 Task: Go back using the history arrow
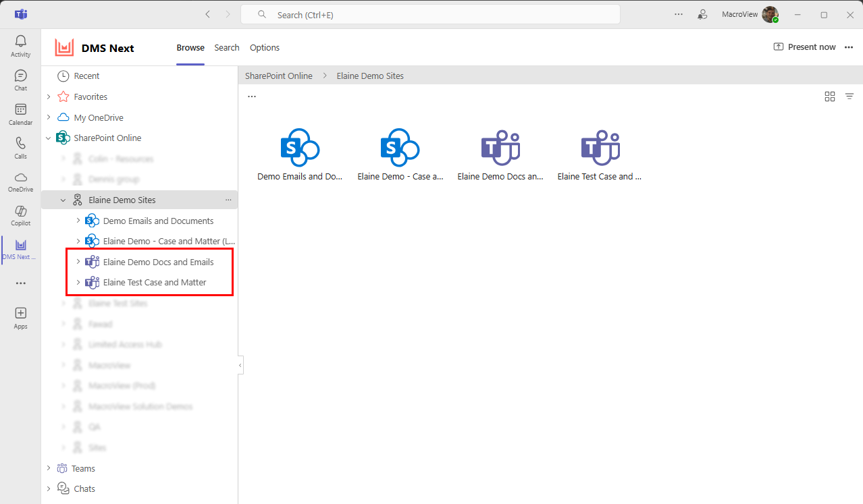coord(208,14)
